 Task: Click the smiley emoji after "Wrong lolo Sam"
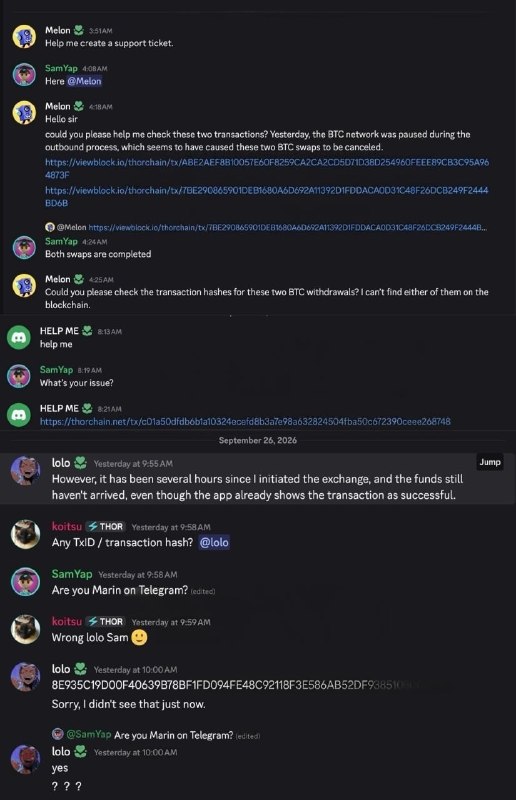139,637
